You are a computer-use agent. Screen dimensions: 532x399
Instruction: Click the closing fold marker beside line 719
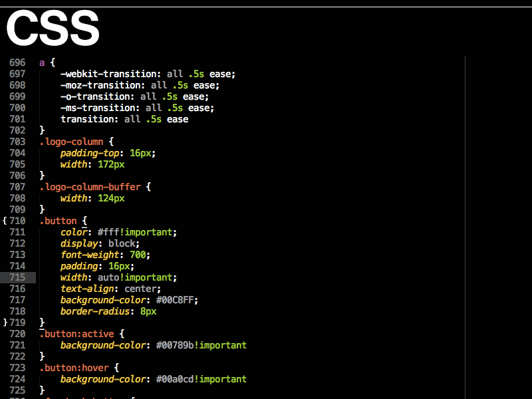pyautogui.click(x=4, y=322)
